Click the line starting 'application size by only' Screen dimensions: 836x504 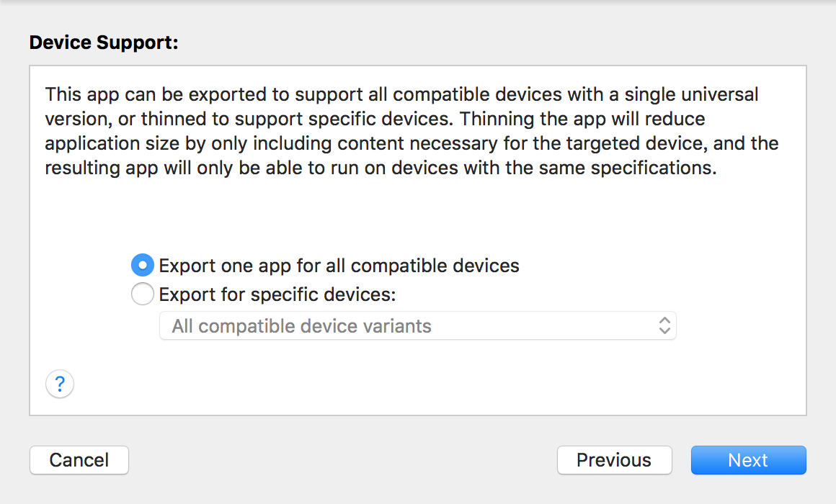411,144
